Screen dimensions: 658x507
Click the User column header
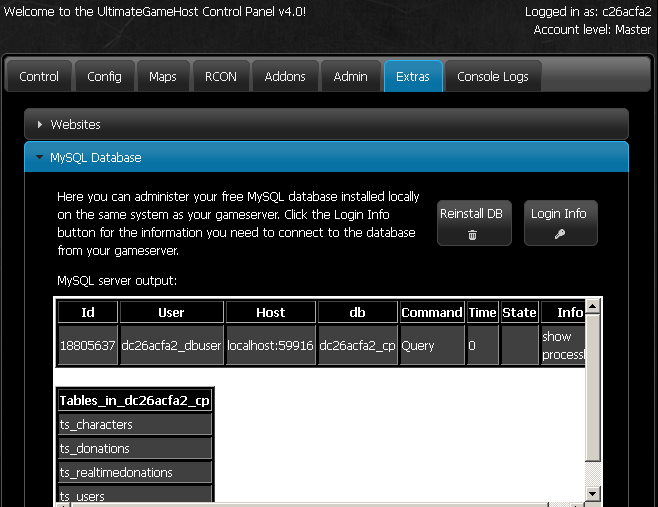(171, 312)
